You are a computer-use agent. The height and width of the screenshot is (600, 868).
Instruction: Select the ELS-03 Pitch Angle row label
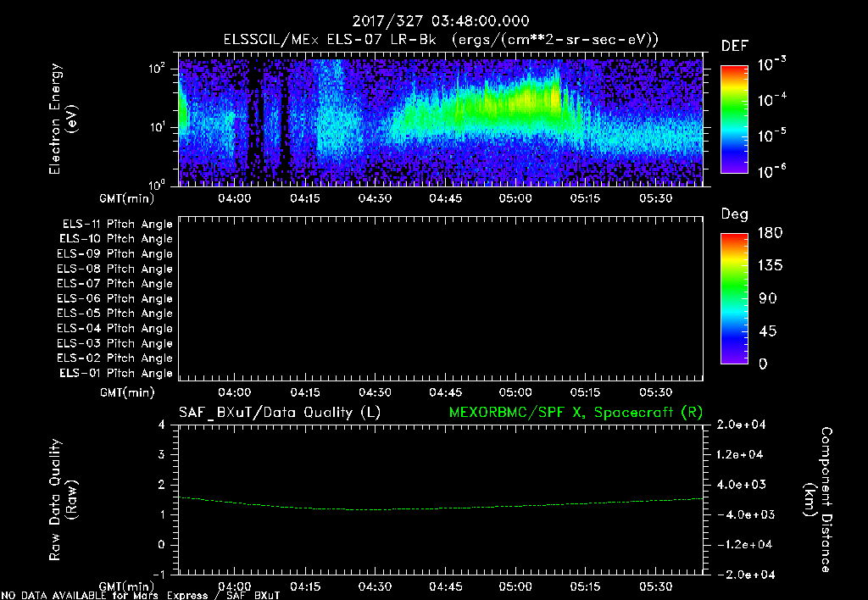[x=115, y=344]
